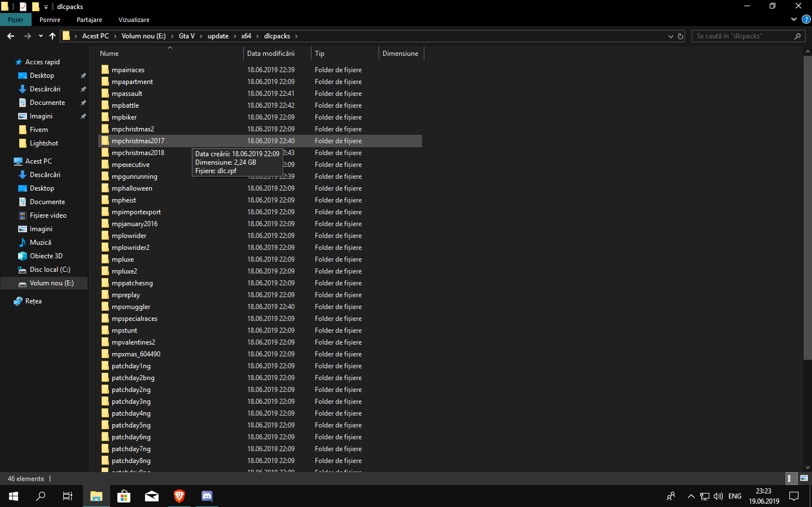Switch to large icons view layout
Viewport: 812px width, 507px height.
(x=804, y=478)
